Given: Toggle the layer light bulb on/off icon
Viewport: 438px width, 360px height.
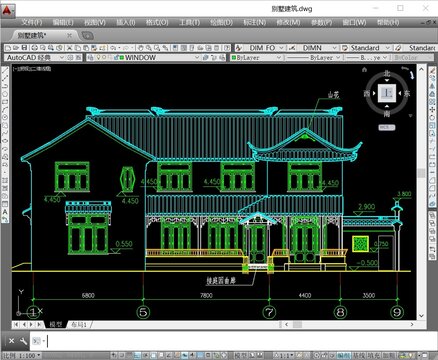Looking at the screenshot, I should (98, 57).
